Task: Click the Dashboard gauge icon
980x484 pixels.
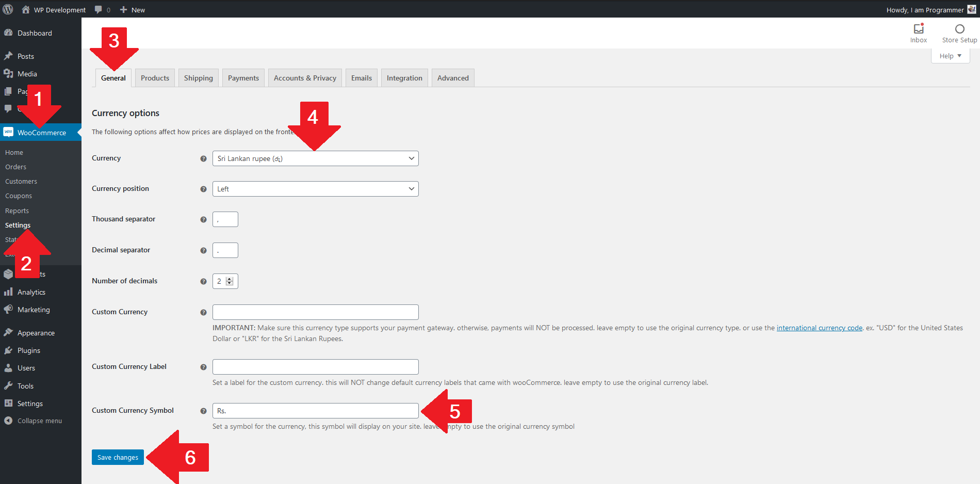Action: (x=8, y=33)
